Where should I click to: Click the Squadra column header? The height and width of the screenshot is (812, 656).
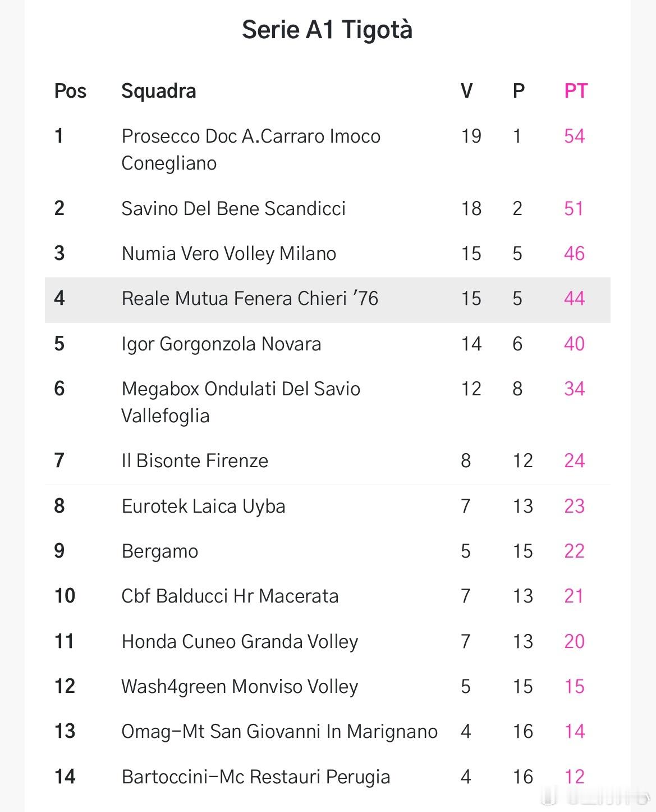click(159, 91)
